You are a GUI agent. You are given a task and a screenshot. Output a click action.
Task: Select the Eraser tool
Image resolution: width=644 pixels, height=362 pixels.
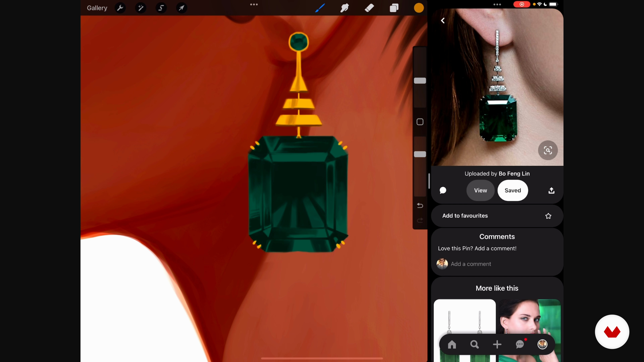369,8
